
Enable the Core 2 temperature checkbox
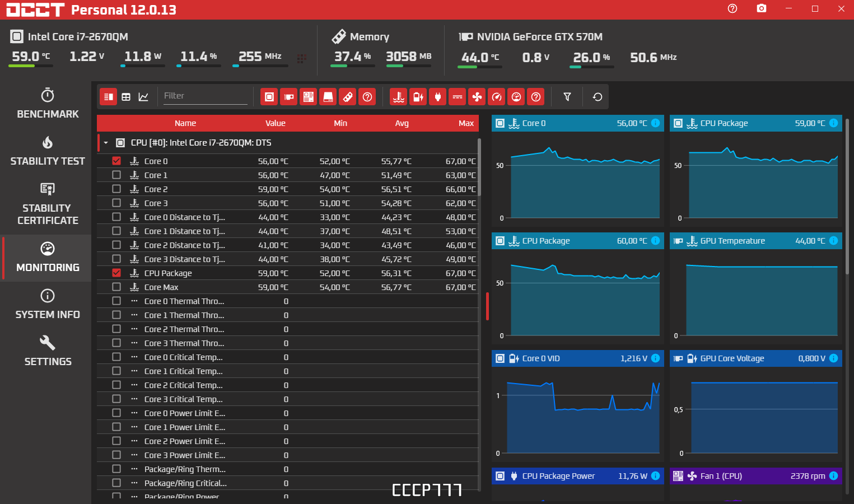click(x=116, y=189)
